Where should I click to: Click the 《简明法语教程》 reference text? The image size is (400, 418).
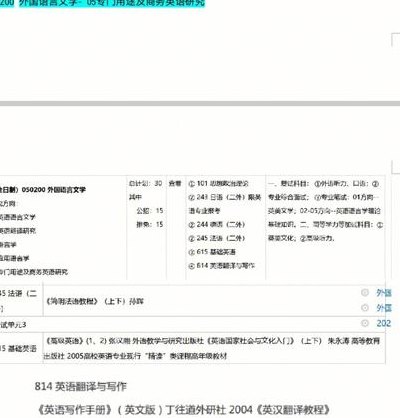tap(95, 301)
